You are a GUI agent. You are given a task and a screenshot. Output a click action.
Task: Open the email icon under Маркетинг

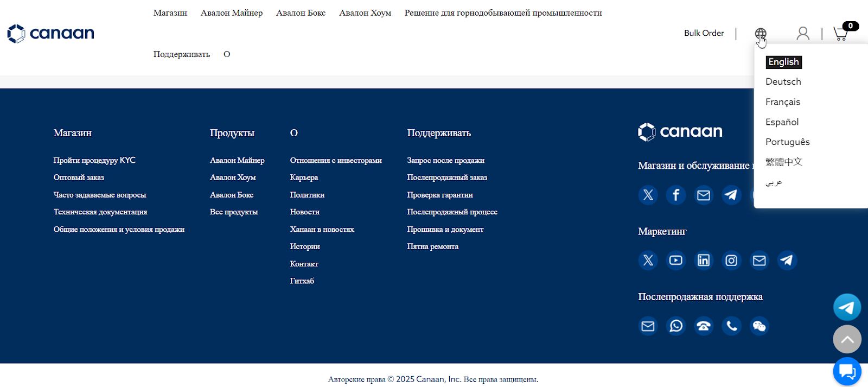759,261
